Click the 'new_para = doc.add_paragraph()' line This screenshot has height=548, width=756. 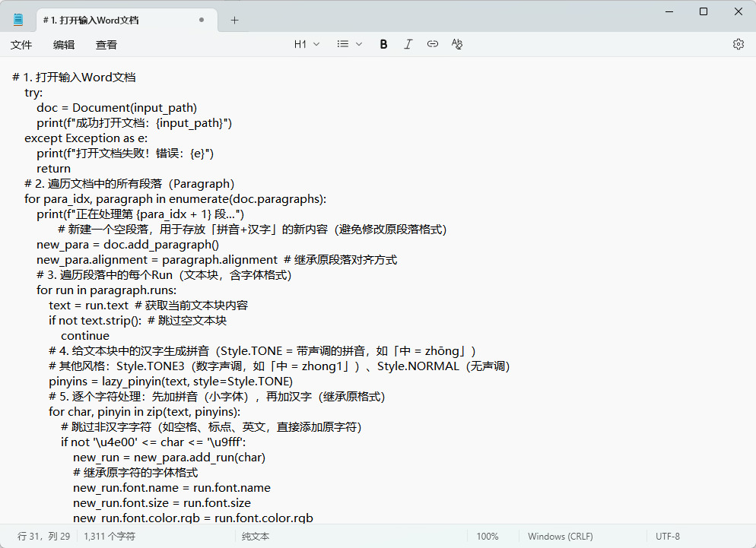click(x=128, y=245)
